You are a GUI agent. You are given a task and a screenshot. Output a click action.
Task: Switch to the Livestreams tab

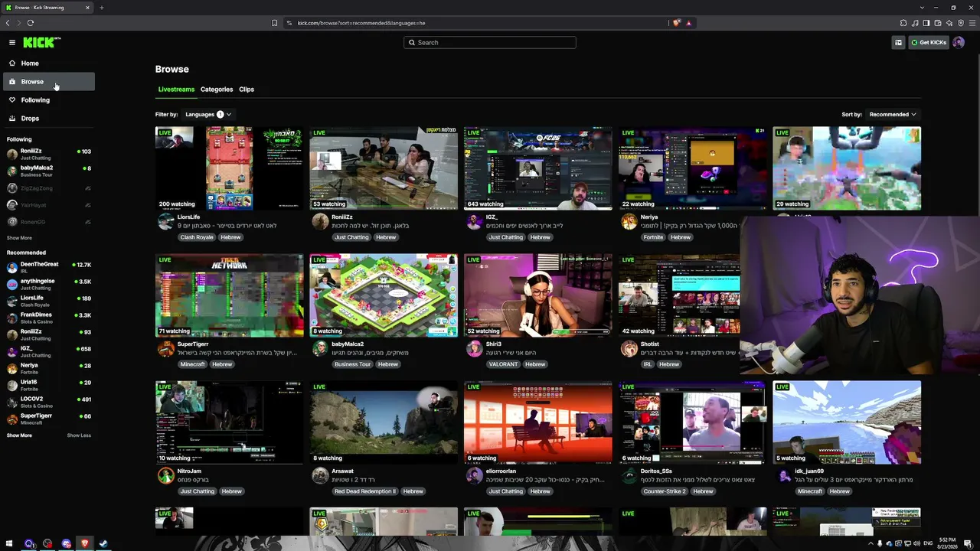coord(176,90)
